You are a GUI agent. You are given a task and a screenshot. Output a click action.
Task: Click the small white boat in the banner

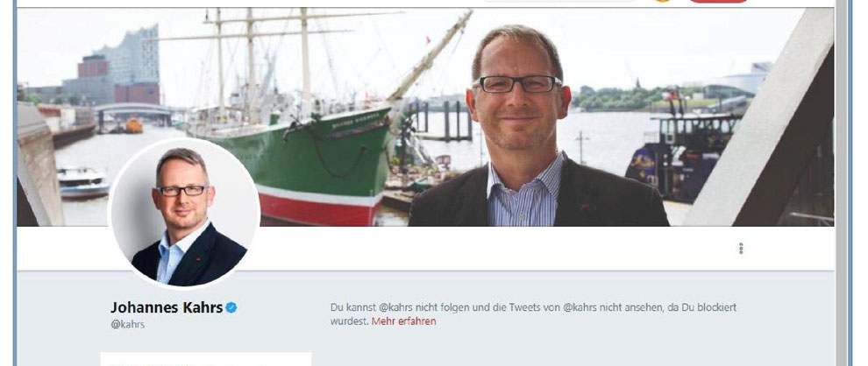(x=83, y=182)
